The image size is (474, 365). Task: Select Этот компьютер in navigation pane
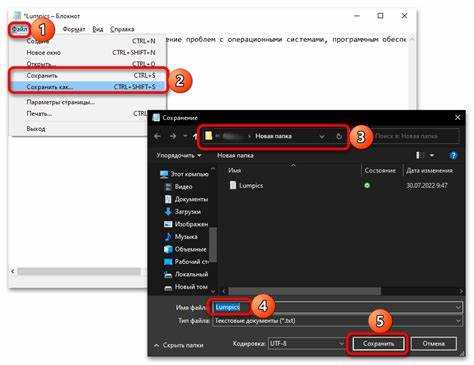click(184, 174)
